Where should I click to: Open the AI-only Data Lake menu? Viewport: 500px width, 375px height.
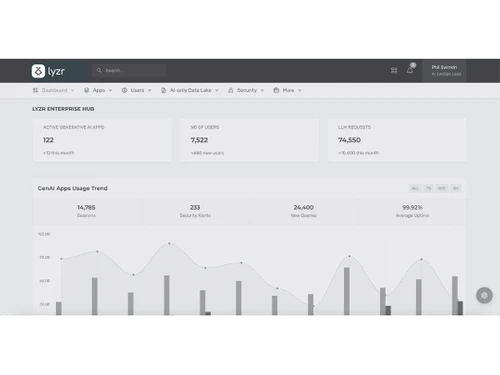[190, 90]
